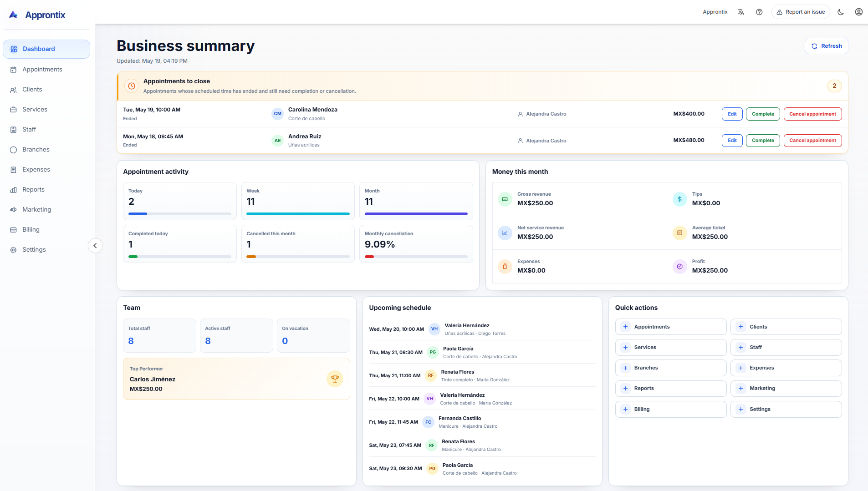This screenshot has height=491, width=868.
Task: Open the help question mark icon
Action: tap(759, 12)
